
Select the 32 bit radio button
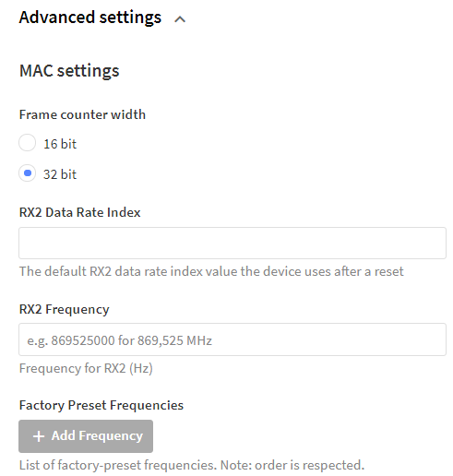28,173
